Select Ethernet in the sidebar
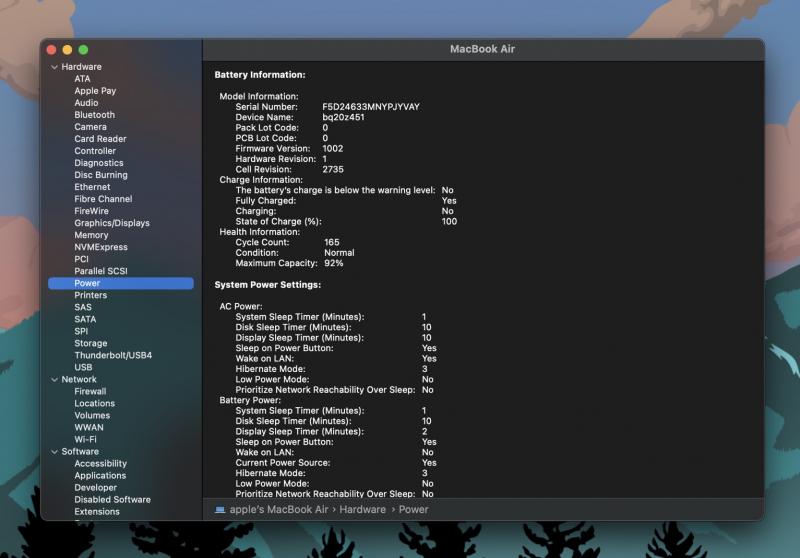 [x=92, y=187]
